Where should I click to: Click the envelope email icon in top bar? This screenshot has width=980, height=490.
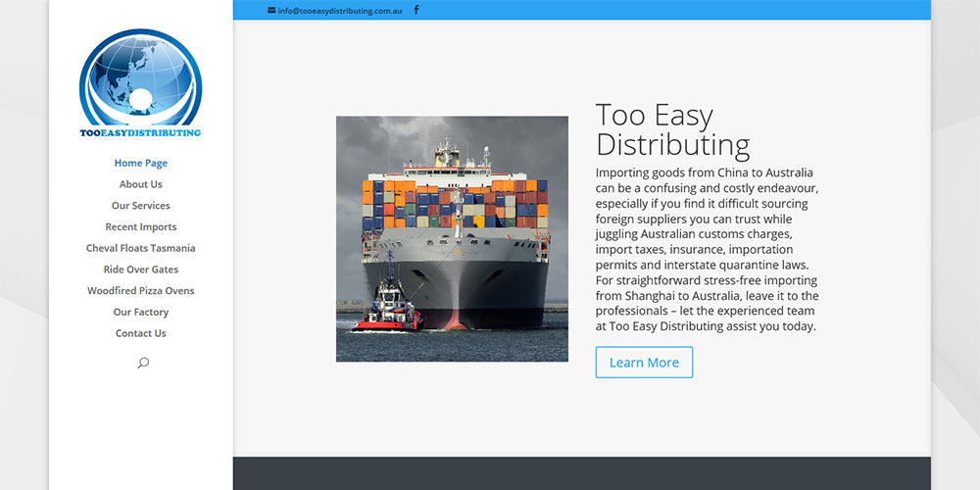271,10
